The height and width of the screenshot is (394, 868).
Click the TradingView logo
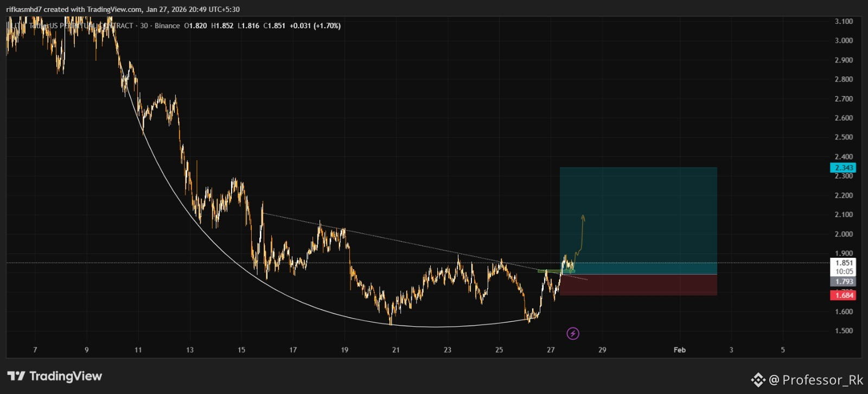(x=55, y=376)
